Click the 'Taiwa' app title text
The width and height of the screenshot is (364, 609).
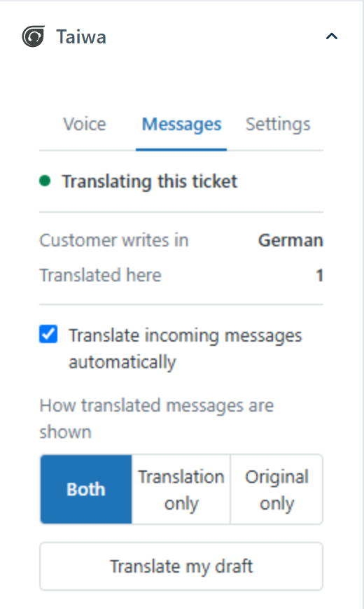click(x=81, y=37)
